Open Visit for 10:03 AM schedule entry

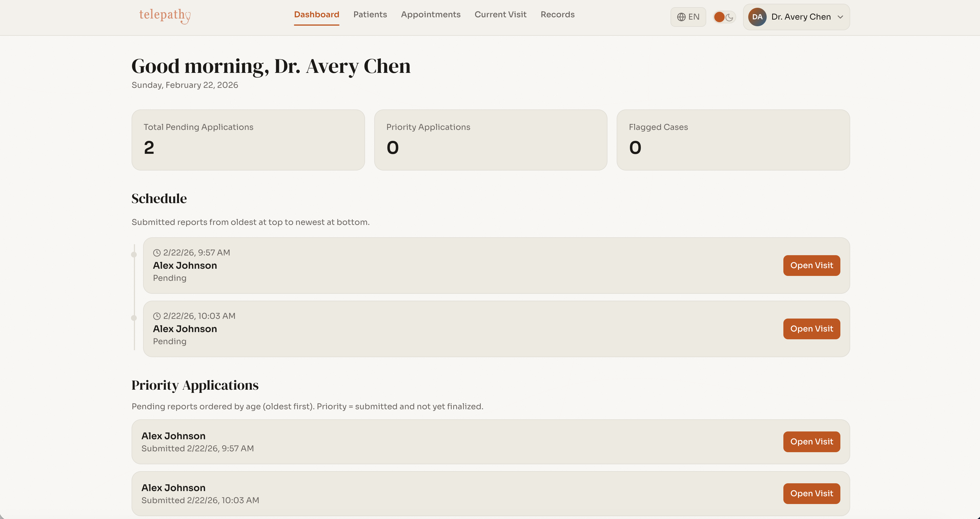tap(812, 329)
